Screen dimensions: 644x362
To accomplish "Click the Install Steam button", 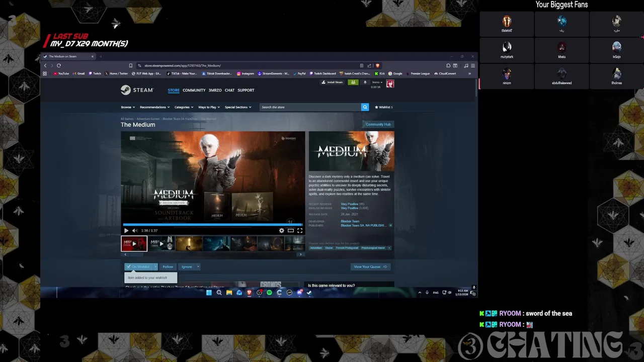I will (x=333, y=82).
